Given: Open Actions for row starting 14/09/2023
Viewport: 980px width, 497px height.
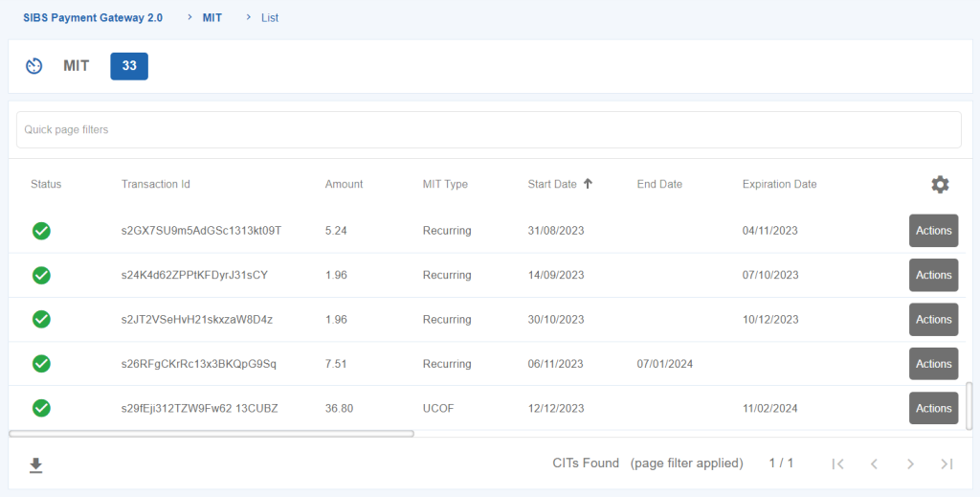Looking at the screenshot, I should [x=933, y=275].
